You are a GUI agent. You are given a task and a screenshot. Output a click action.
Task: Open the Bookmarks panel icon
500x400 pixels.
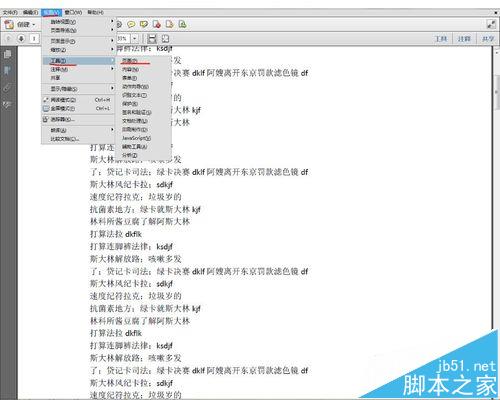(x=7, y=70)
